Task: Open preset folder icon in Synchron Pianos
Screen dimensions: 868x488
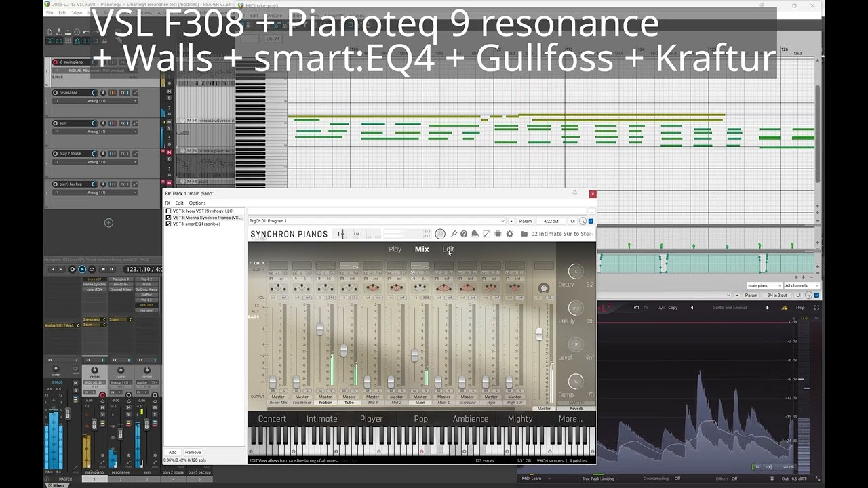Action: pyautogui.click(x=524, y=234)
